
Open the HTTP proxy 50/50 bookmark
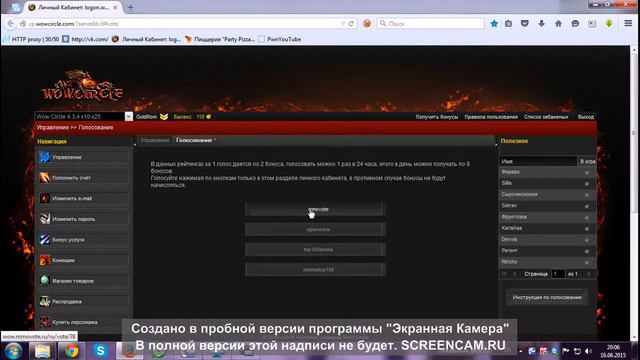[x=31, y=39]
